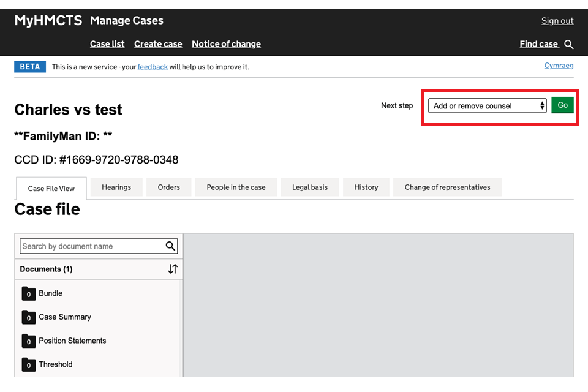Open Change of representatives tab
This screenshot has height=392, width=588.
coord(447,187)
